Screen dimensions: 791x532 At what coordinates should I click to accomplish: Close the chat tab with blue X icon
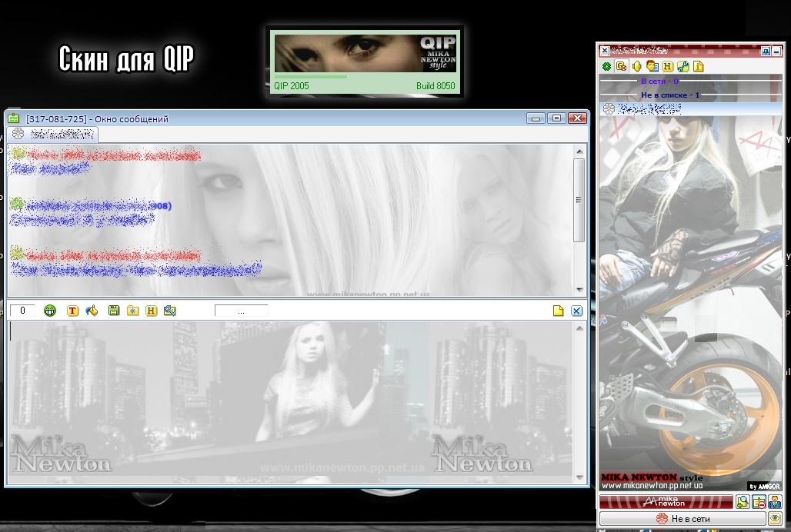(576, 311)
